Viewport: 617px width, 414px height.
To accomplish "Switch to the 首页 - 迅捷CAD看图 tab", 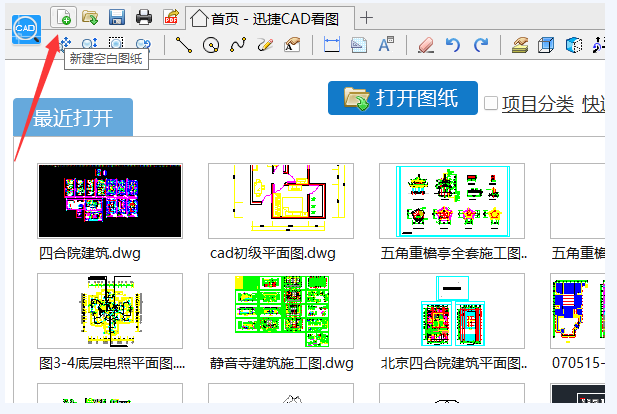I will pos(270,18).
